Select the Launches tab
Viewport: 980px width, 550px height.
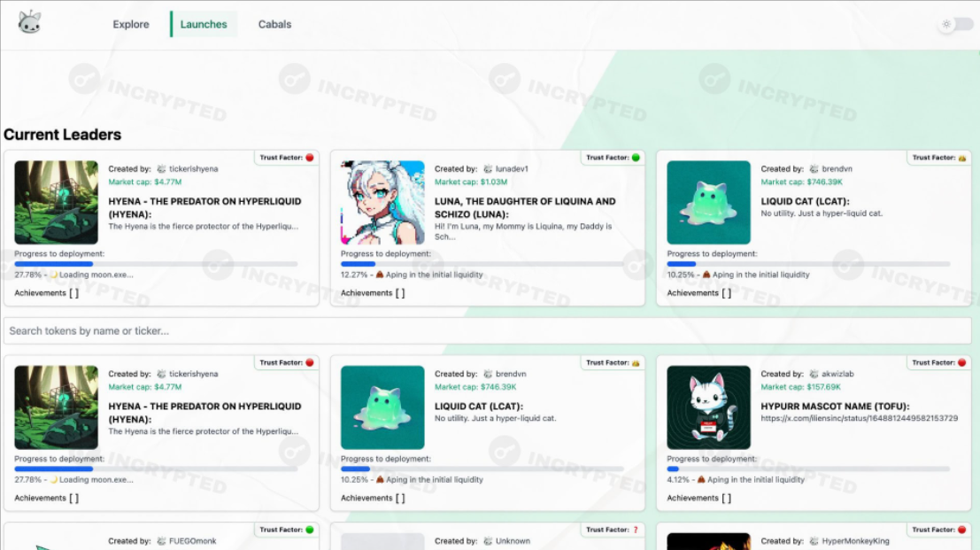204,25
